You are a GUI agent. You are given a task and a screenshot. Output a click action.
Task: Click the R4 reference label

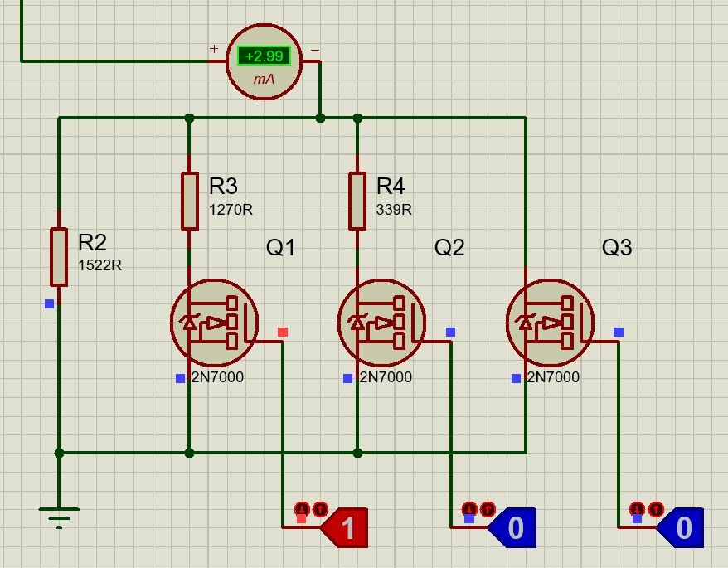pos(391,187)
